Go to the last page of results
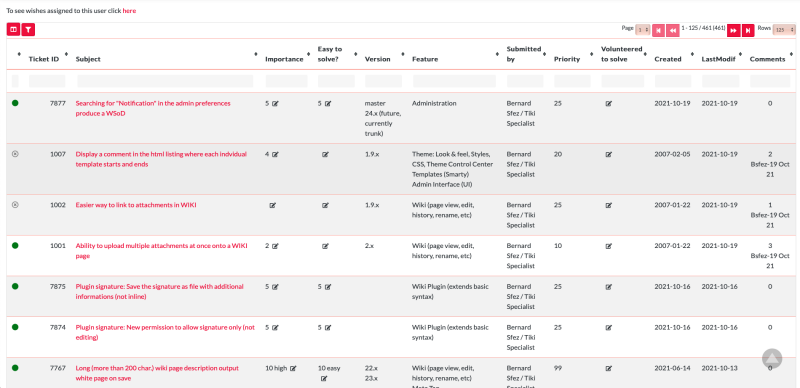The height and width of the screenshot is (388, 800). pyautogui.click(x=748, y=30)
